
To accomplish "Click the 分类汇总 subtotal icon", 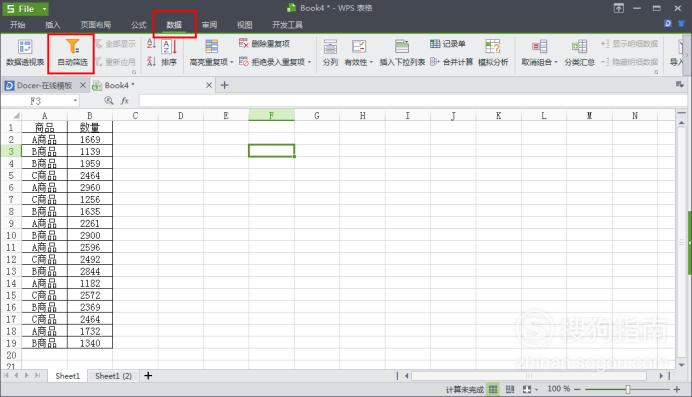I will tap(579, 46).
